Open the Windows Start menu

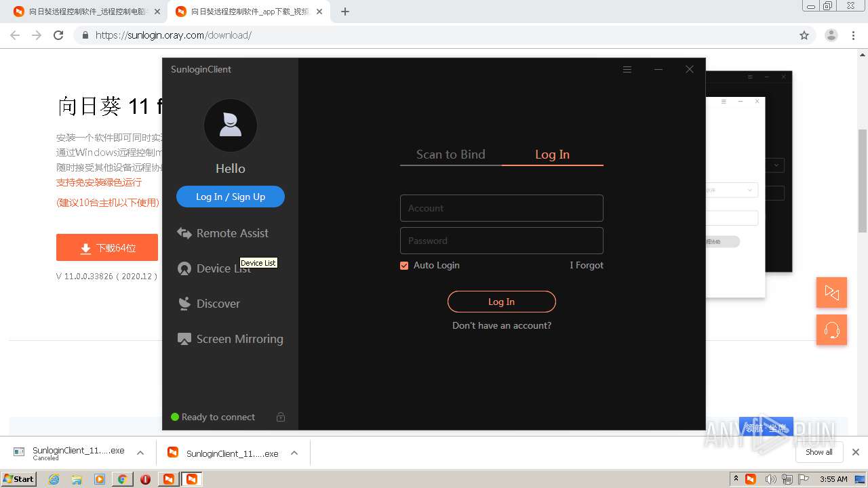click(x=19, y=479)
